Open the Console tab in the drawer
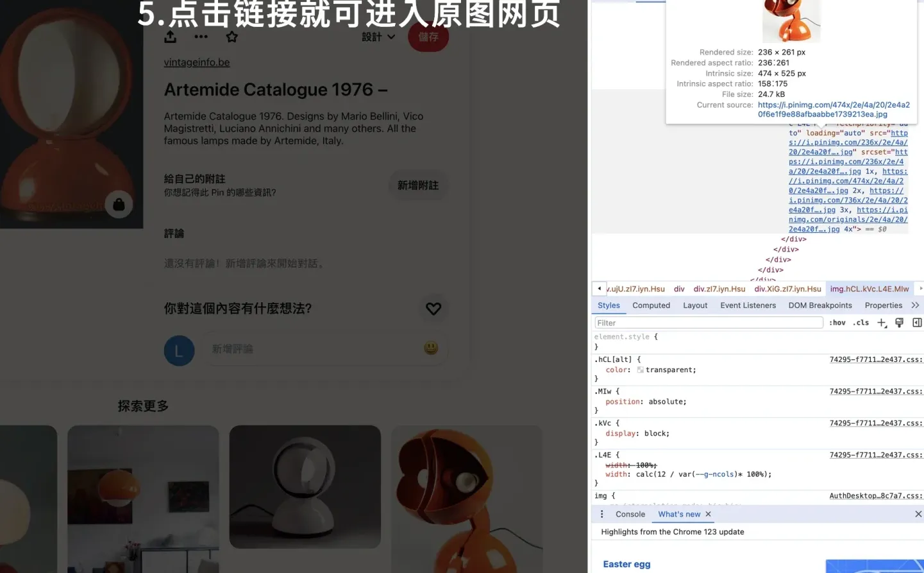 [x=630, y=514]
